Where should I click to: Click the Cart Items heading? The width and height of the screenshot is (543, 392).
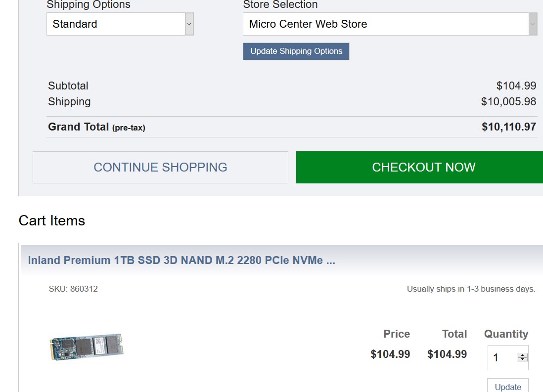point(52,220)
